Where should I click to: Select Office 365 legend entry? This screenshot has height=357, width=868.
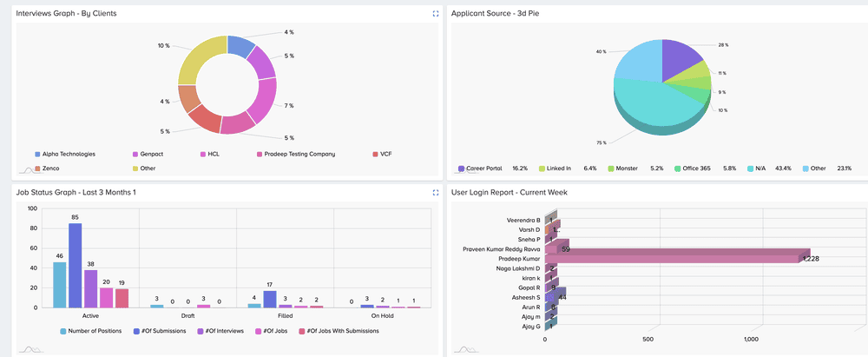coord(693,168)
